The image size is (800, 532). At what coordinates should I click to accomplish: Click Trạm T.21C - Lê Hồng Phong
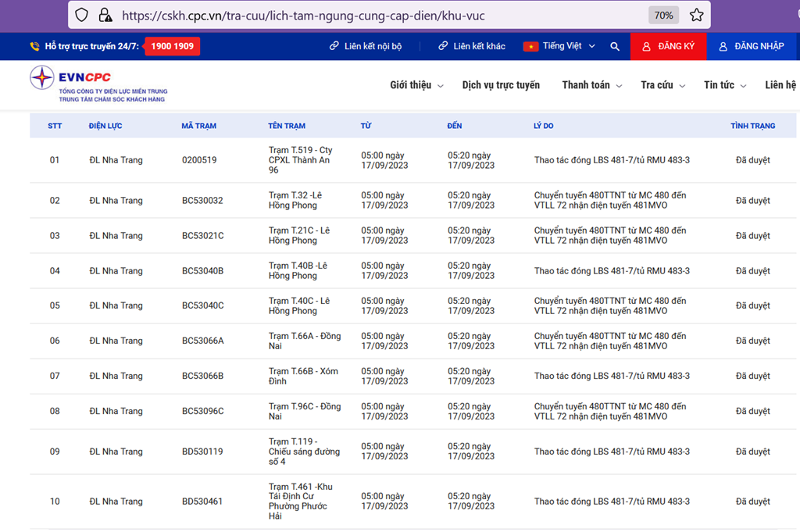[x=299, y=236]
